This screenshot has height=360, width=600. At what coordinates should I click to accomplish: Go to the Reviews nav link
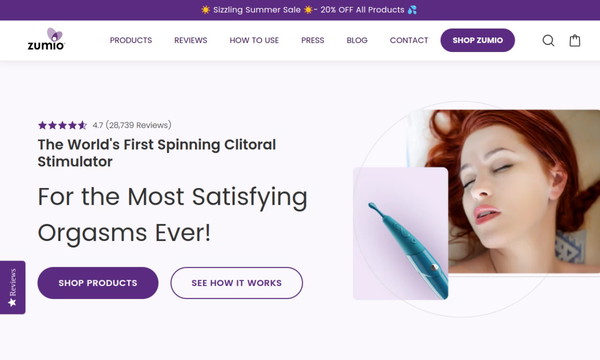[191, 40]
